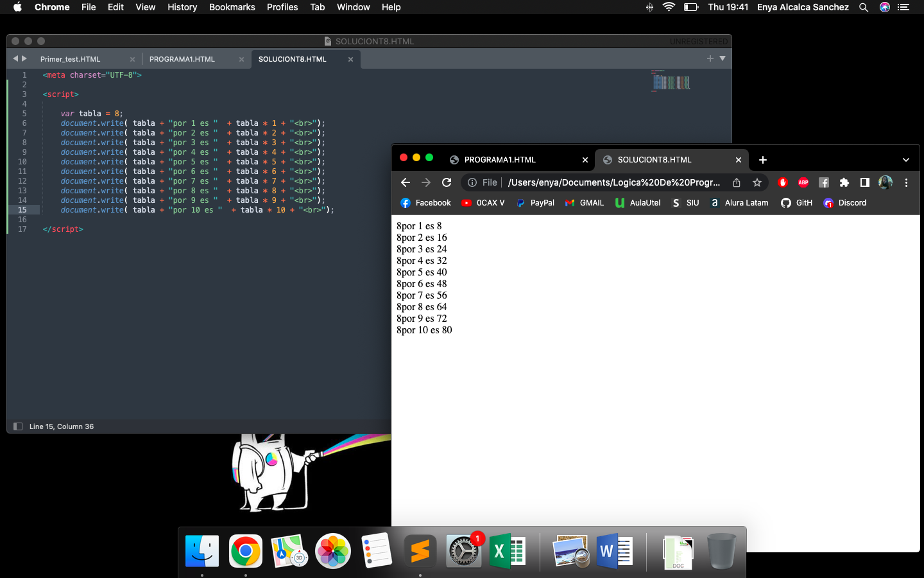924x578 pixels.
Task: Open Photos from the Dock
Action: pyautogui.click(x=333, y=551)
